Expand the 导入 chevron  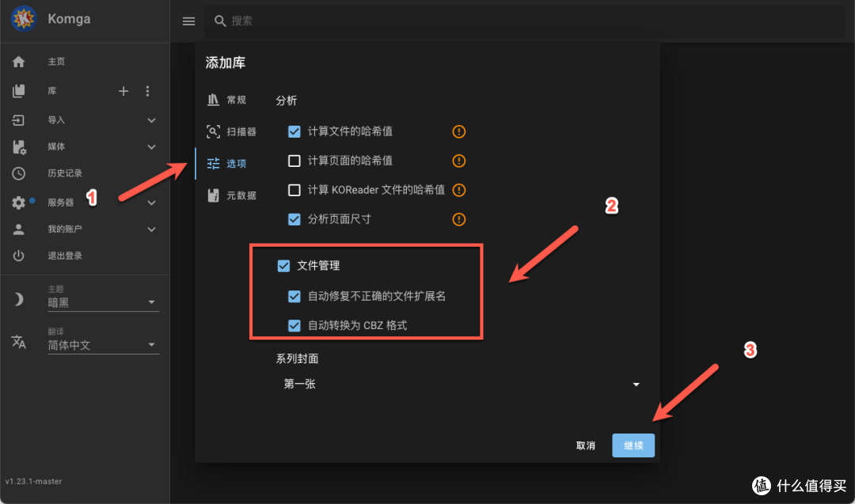click(151, 120)
